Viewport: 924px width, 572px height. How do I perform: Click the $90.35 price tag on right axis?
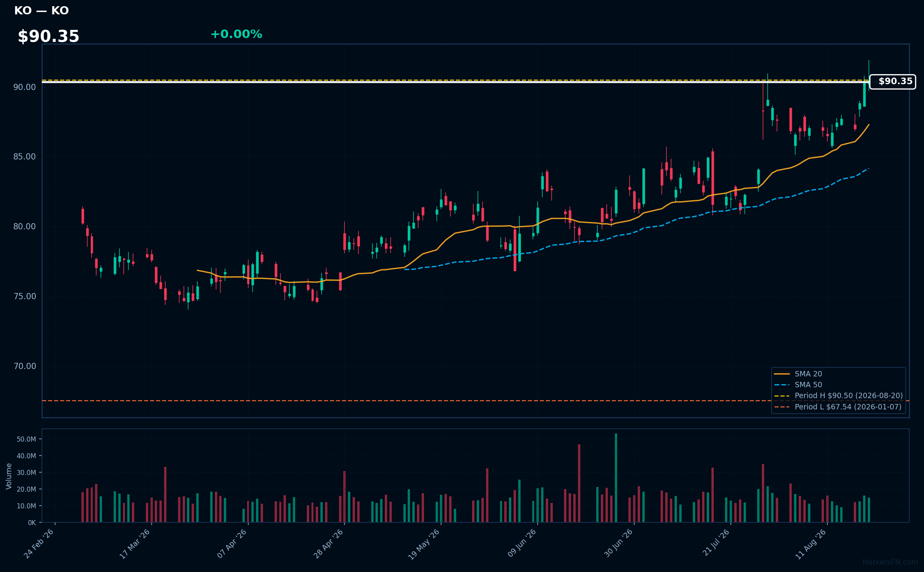[893, 81]
